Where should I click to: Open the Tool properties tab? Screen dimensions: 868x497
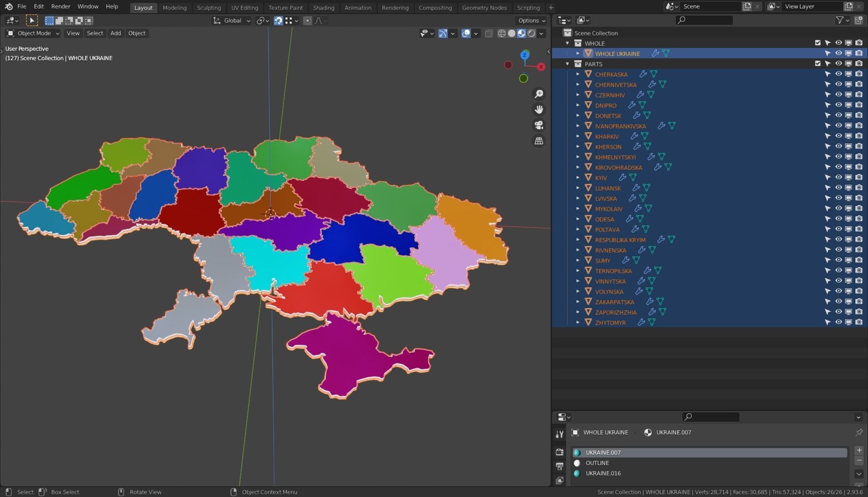tap(560, 434)
